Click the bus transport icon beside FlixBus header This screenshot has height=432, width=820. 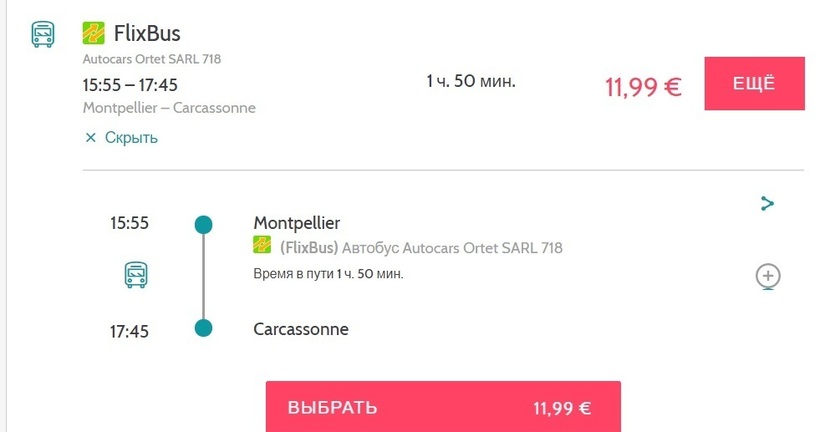pos(43,35)
